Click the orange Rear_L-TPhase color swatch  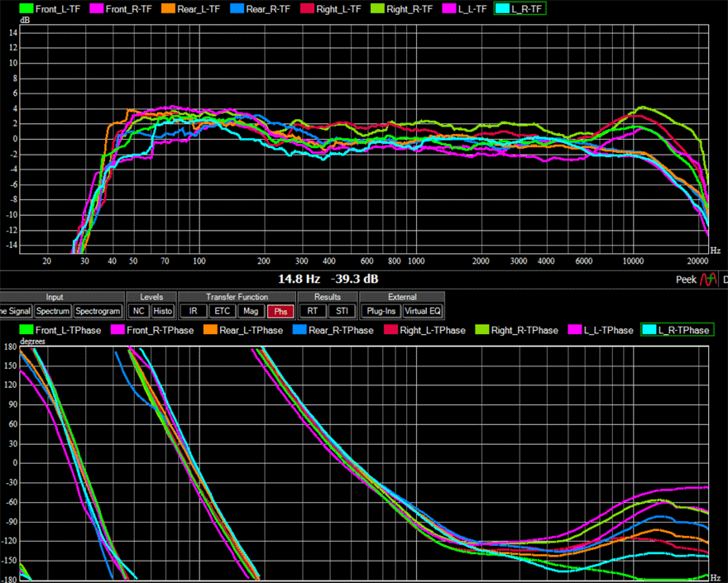210,330
